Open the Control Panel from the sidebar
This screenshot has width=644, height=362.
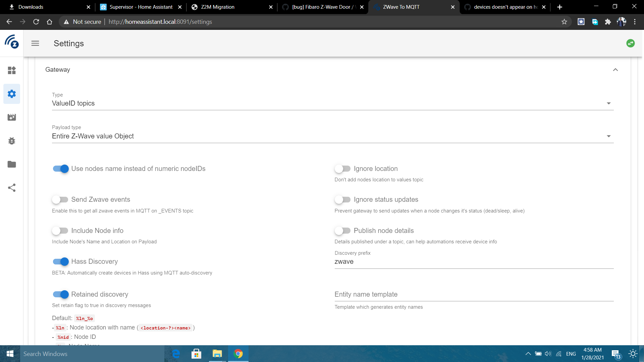click(12, 70)
